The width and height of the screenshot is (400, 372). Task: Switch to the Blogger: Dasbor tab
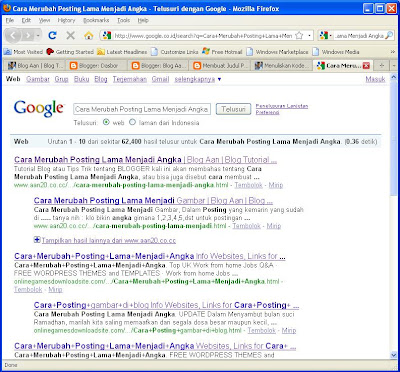pos(96,66)
